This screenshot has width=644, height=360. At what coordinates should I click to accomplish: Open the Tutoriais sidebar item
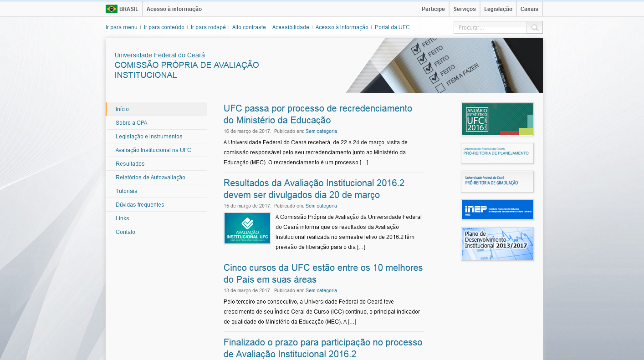point(156,191)
